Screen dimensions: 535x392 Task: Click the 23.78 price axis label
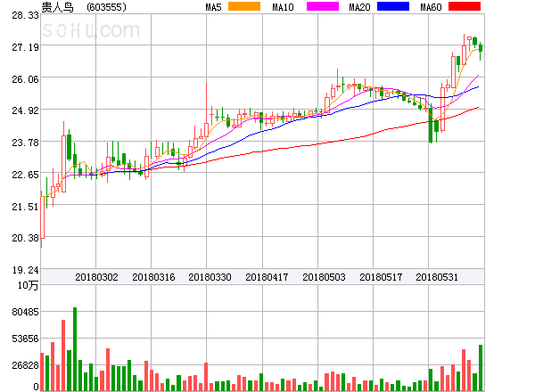tap(25, 143)
